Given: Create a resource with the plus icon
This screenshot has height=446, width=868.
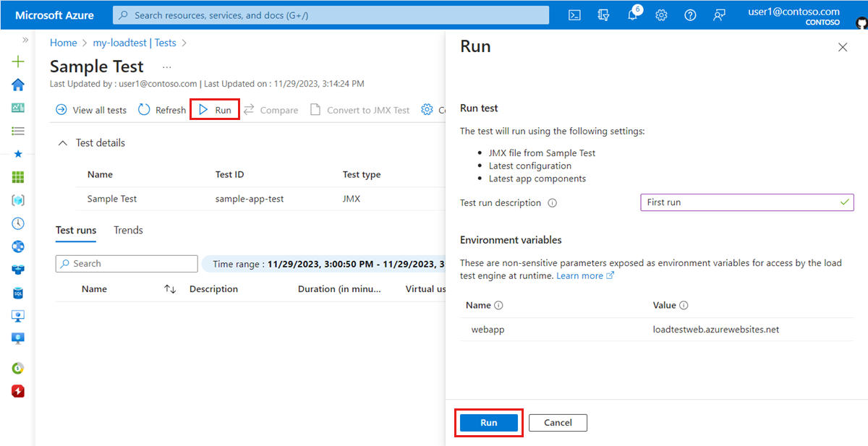Looking at the screenshot, I should pos(17,61).
